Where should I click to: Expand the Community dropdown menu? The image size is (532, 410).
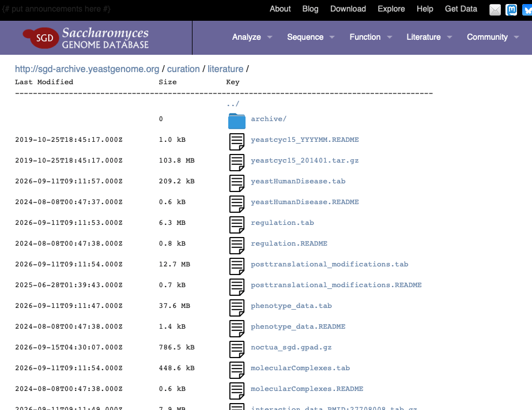point(493,37)
